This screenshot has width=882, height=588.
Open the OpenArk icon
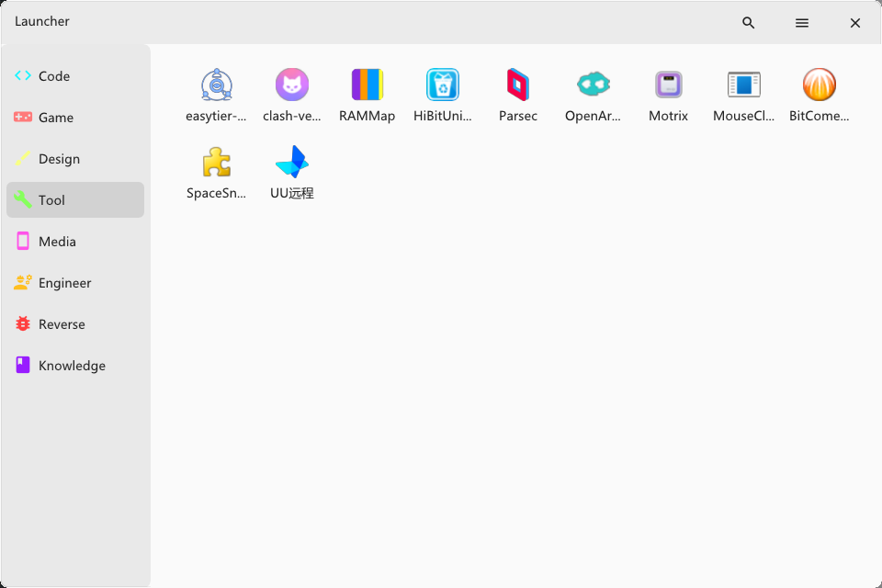point(594,85)
